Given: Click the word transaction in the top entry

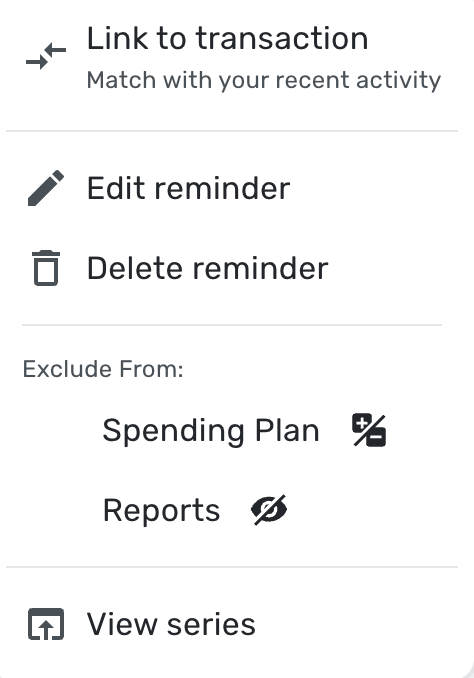Looking at the screenshot, I should 282,38.
